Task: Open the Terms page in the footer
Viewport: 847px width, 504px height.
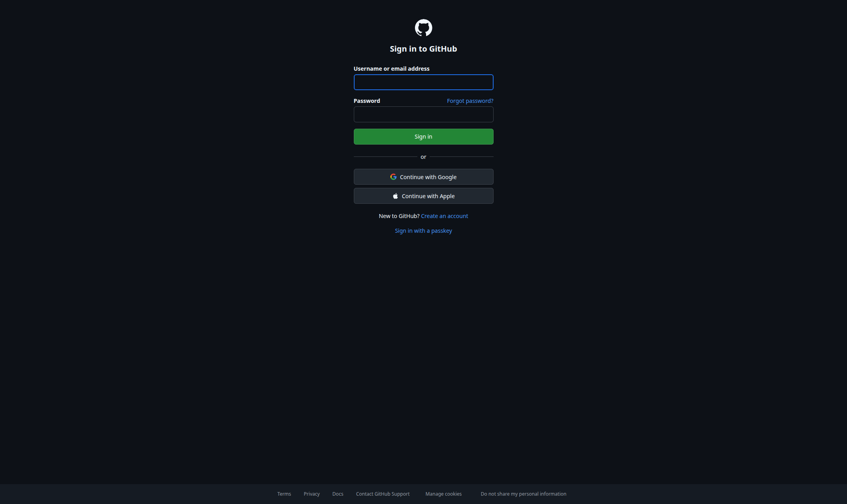Action: coord(284,494)
